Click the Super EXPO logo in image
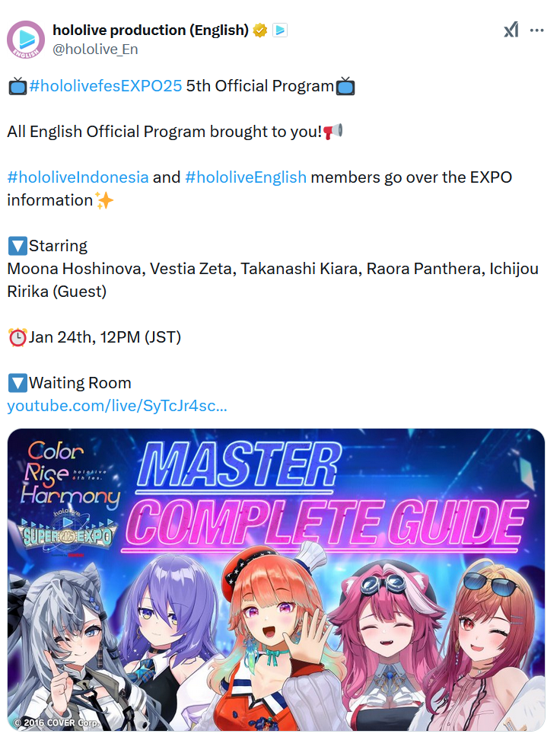560x737 pixels. pyautogui.click(x=66, y=534)
